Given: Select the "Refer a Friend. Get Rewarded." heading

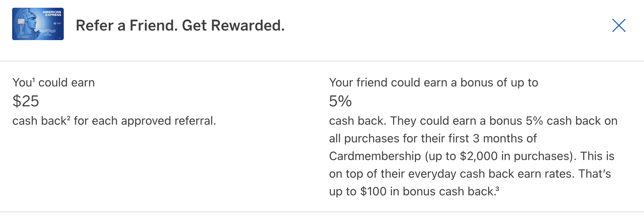Looking at the screenshot, I should [180, 25].
